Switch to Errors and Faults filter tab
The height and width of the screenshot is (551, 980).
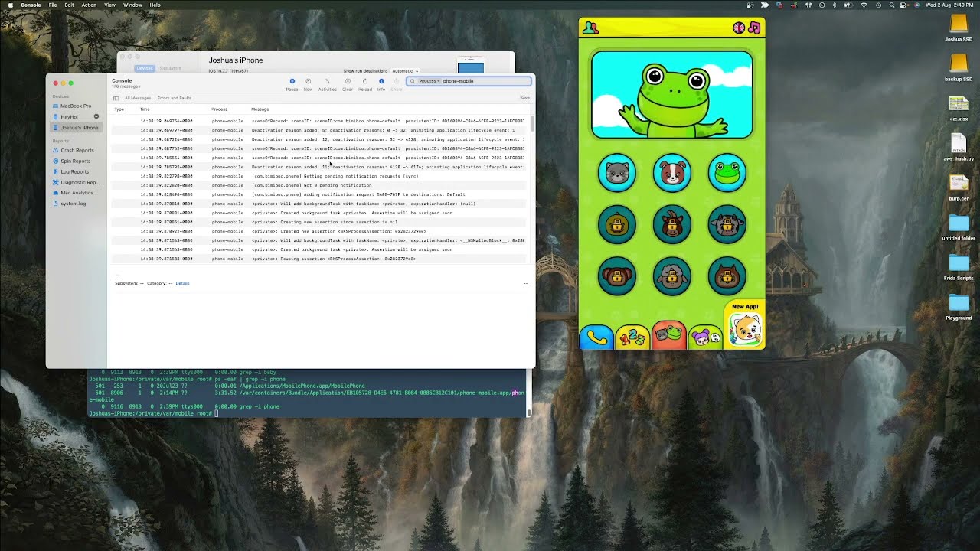(x=175, y=98)
